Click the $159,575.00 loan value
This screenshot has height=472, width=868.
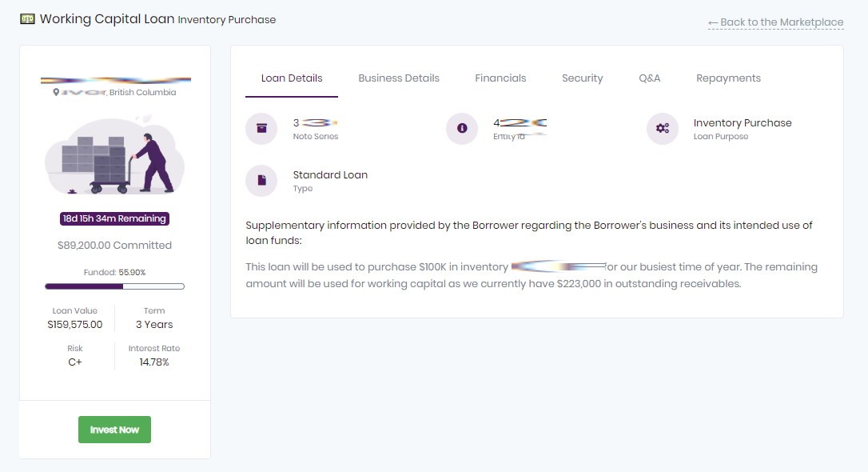pyautogui.click(x=75, y=325)
